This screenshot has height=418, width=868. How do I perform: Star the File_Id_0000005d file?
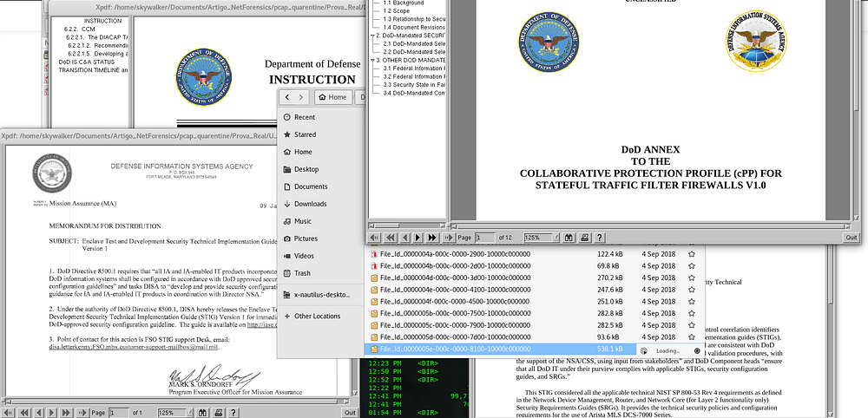tap(692, 337)
